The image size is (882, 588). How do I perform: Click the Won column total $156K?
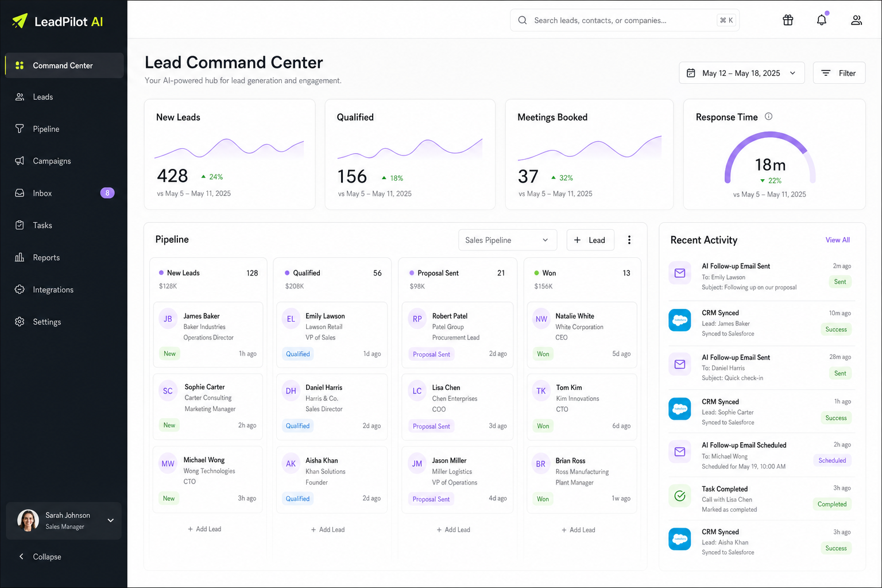point(544,286)
